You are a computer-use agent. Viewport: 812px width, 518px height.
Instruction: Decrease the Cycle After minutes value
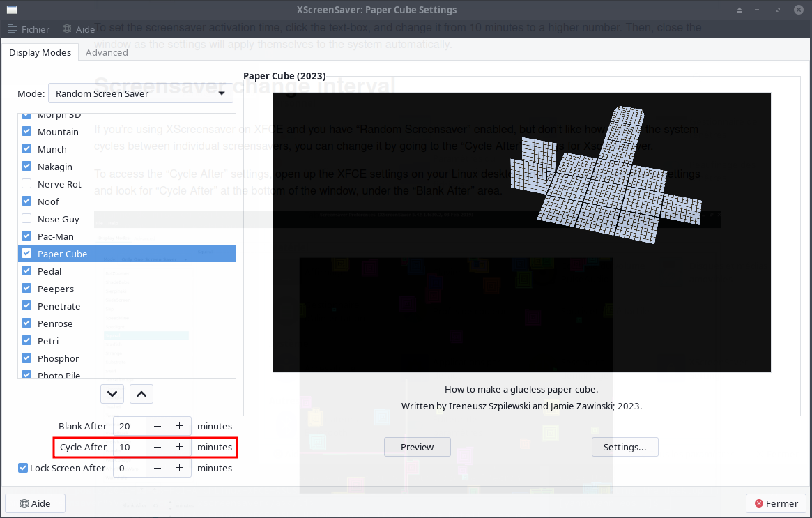pyautogui.click(x=158, y=447)
